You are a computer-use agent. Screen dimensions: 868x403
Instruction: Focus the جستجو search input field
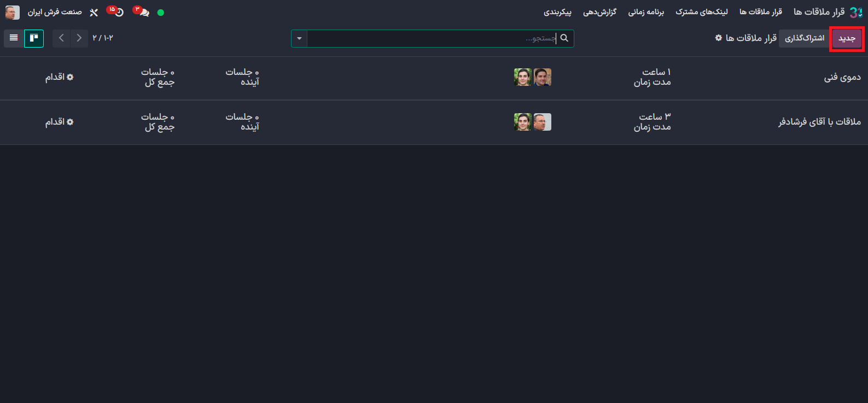coord(432,38)
